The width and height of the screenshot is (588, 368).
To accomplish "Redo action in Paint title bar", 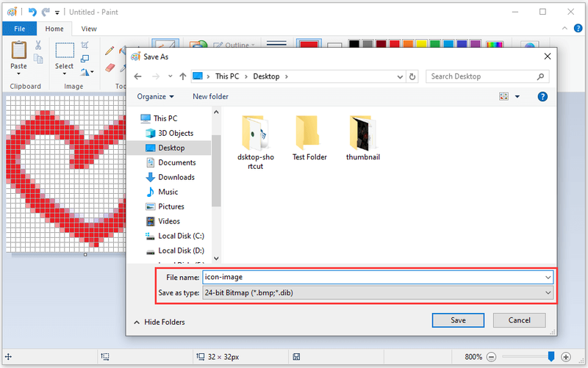I will pyautogui.click(x=46, y=12).
